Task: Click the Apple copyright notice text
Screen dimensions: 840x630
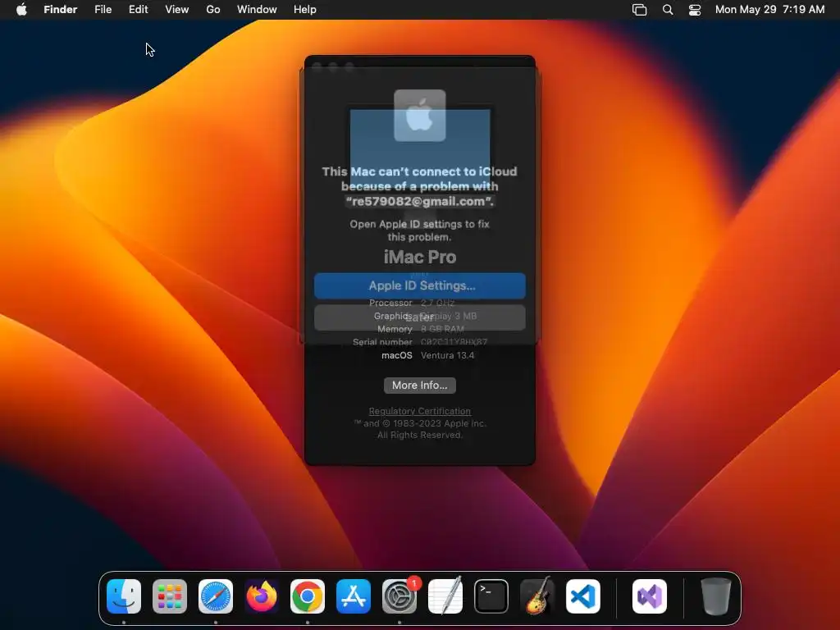Action: pos(420,429)
